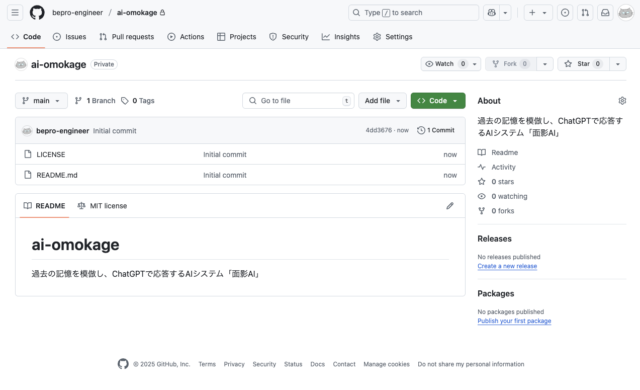Expand the Copilot dropdown arrow

coord(505,13)
